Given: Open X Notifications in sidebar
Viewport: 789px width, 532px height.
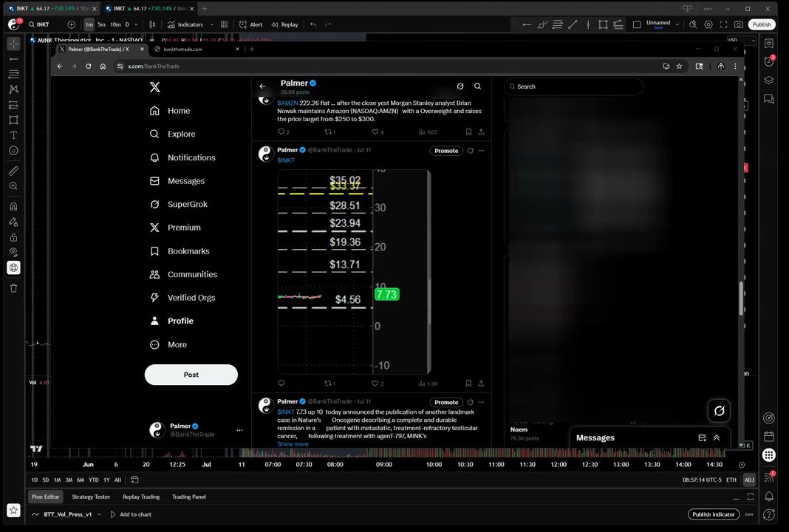Looking at the screenshot, I should (x=182, y=157).
